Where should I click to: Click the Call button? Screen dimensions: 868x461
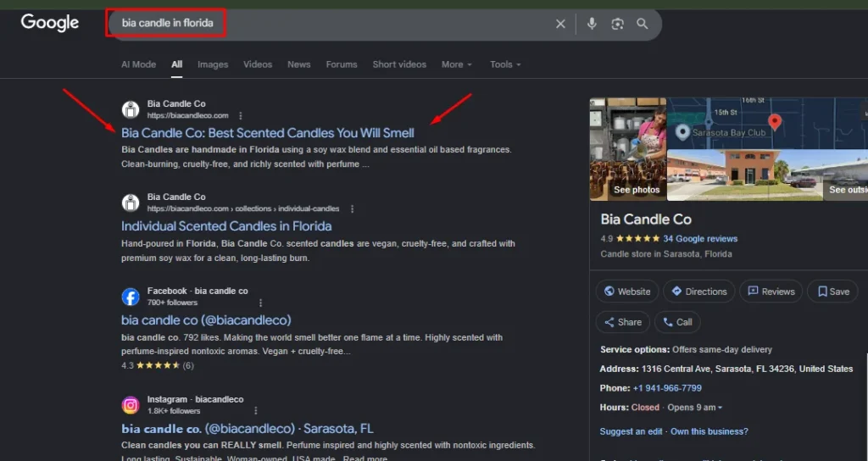677,322
